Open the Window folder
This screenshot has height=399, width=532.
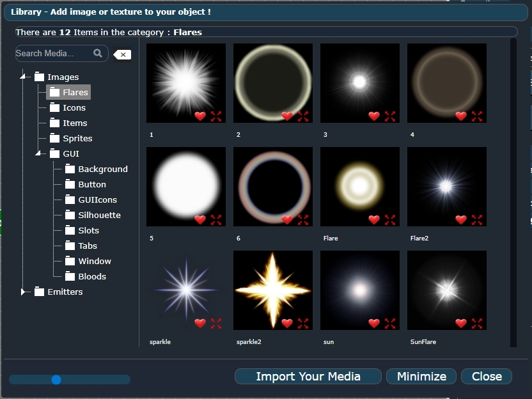pos(88,261)
